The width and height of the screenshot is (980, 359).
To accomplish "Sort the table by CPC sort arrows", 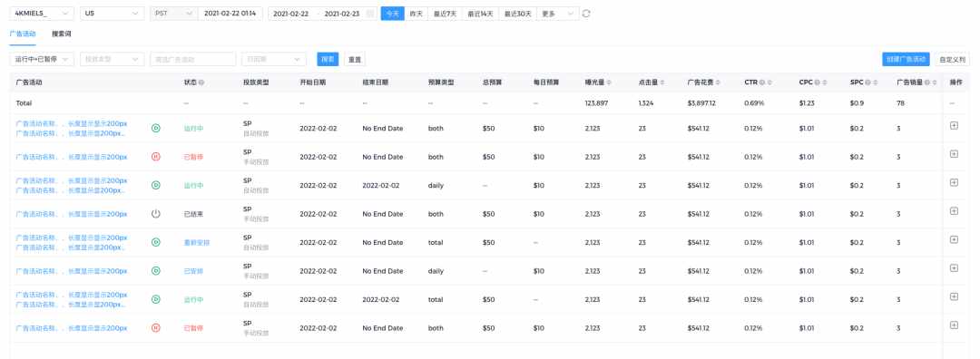I will [x=824, y=82].
